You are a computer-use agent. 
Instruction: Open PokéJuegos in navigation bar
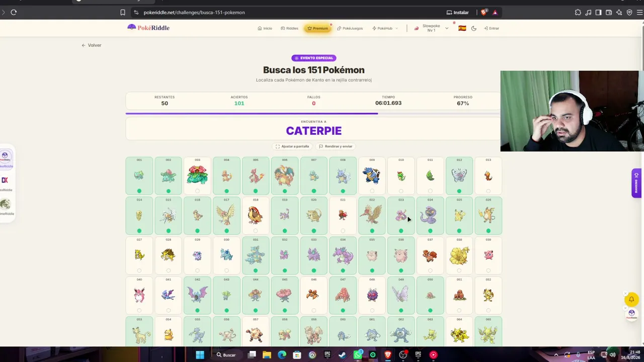pyautogui.click(x=350, y=28)
